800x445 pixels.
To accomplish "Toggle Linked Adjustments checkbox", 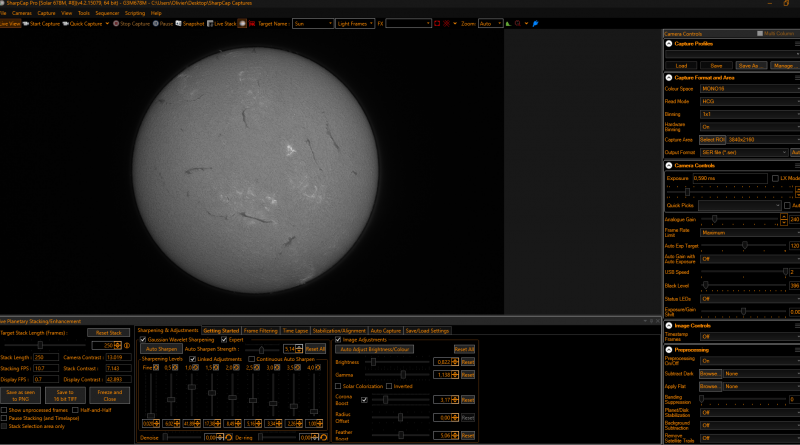I will click(193, 359).
